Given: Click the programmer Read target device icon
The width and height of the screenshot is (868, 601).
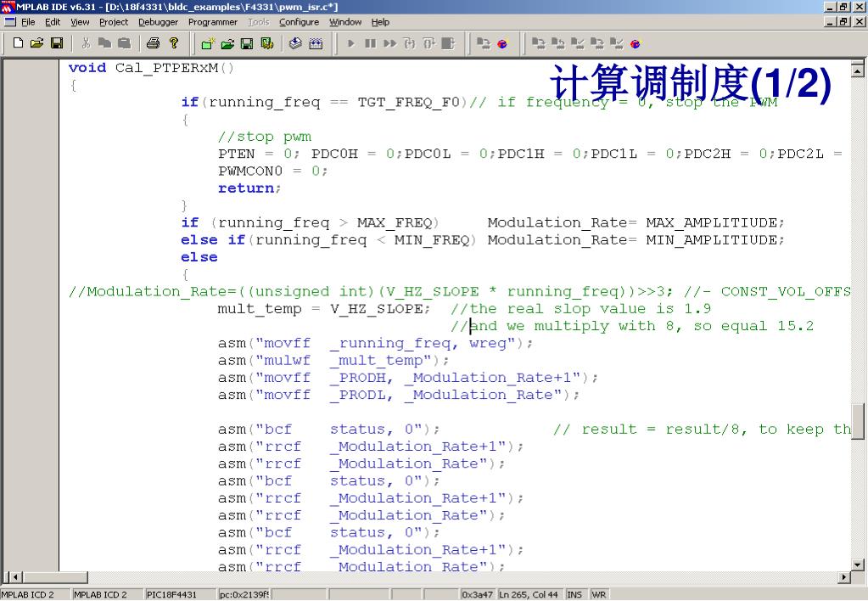Looking at the screenshot, I should click(x=558, y=44).
